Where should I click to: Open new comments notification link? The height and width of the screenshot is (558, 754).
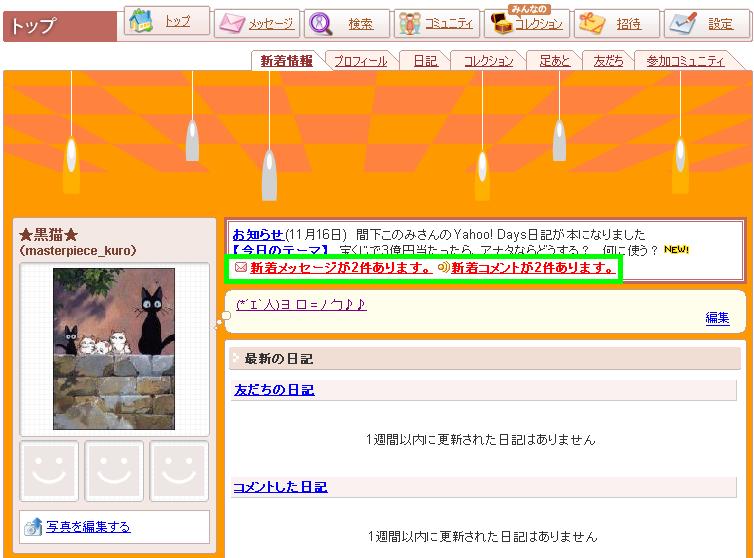point(533,267)
